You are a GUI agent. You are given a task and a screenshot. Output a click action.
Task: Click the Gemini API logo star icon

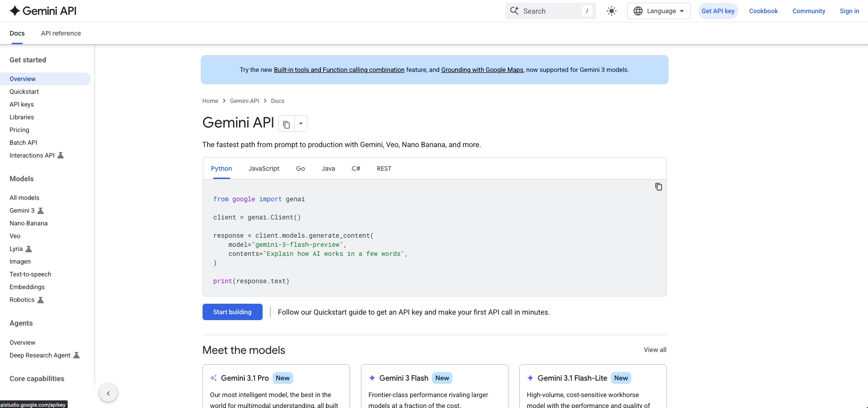click(x=15, y=11)
